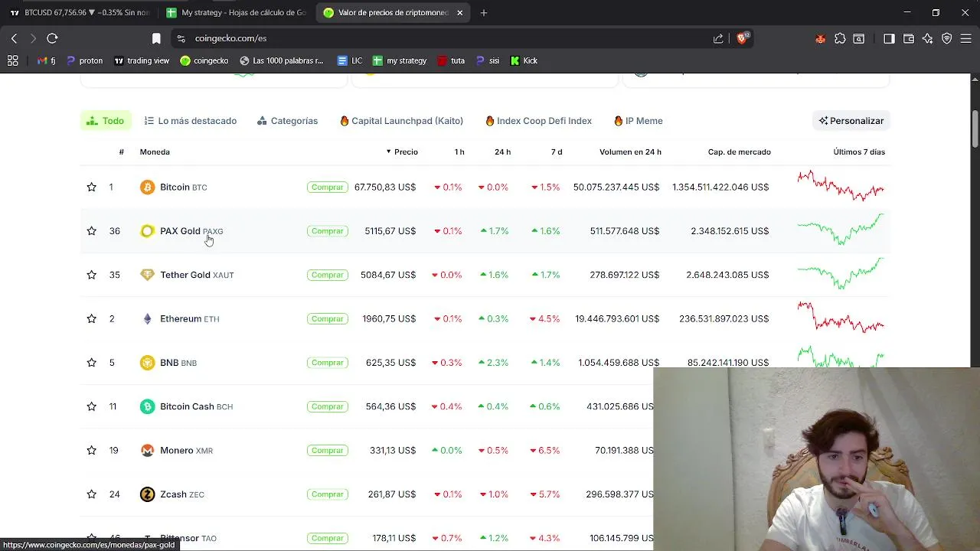View site information icon in address bar
Viewport: 980px width, 551px height.
pyautogui.click(x=181, y=38)
